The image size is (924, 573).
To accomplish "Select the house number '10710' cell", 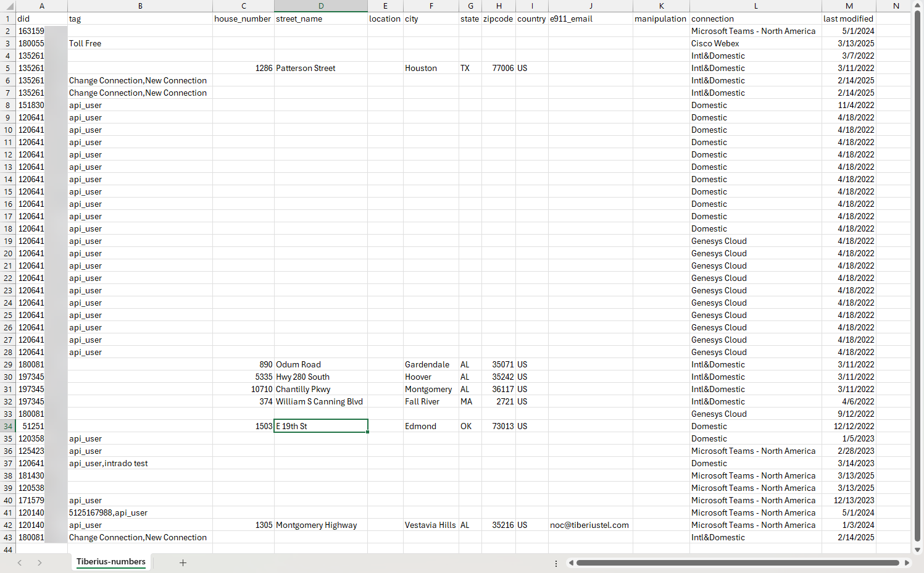I will [x=243, y=389].
